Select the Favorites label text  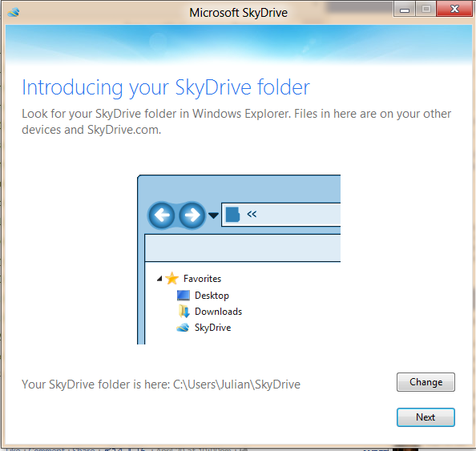(202, 279)
